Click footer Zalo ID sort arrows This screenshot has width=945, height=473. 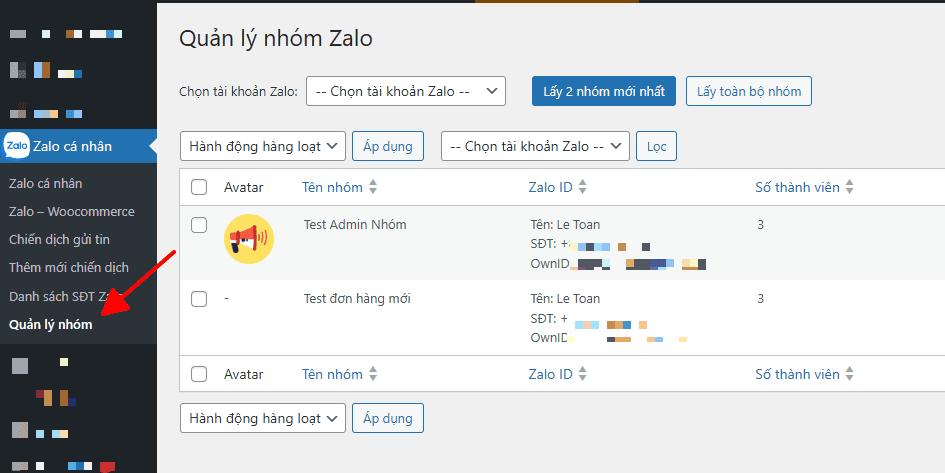click(583, 374)
